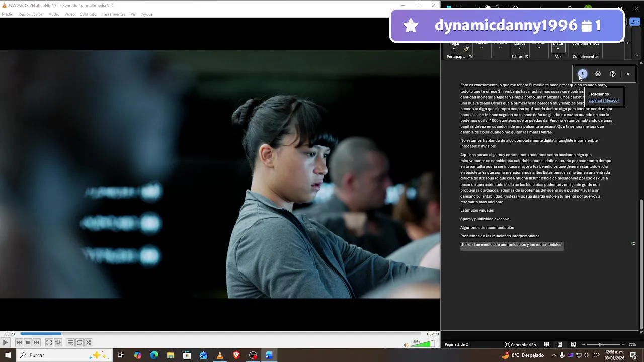Open Microsoft Edge from the taskbar
644x362 pixels.
tap(154, 355)
